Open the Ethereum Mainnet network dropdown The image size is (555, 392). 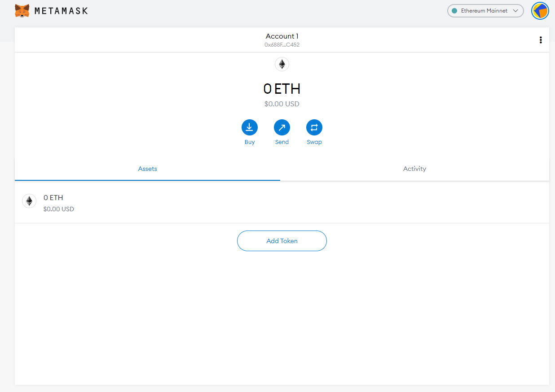pos(485,11)
